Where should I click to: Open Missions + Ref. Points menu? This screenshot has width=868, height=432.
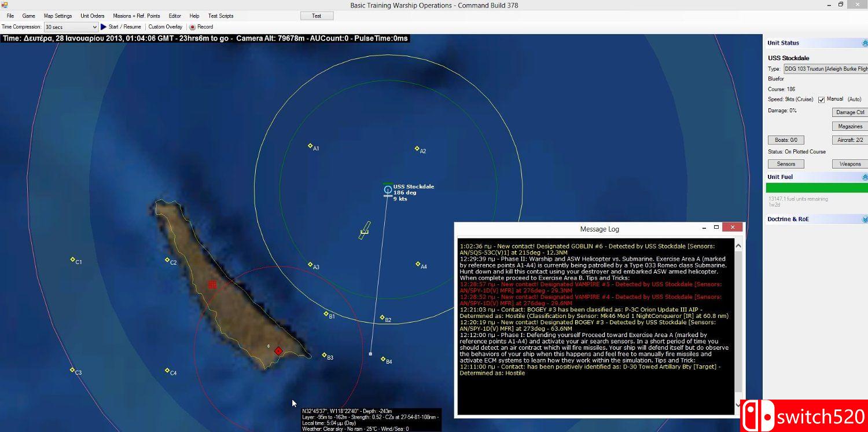click(x=137, y=16)
